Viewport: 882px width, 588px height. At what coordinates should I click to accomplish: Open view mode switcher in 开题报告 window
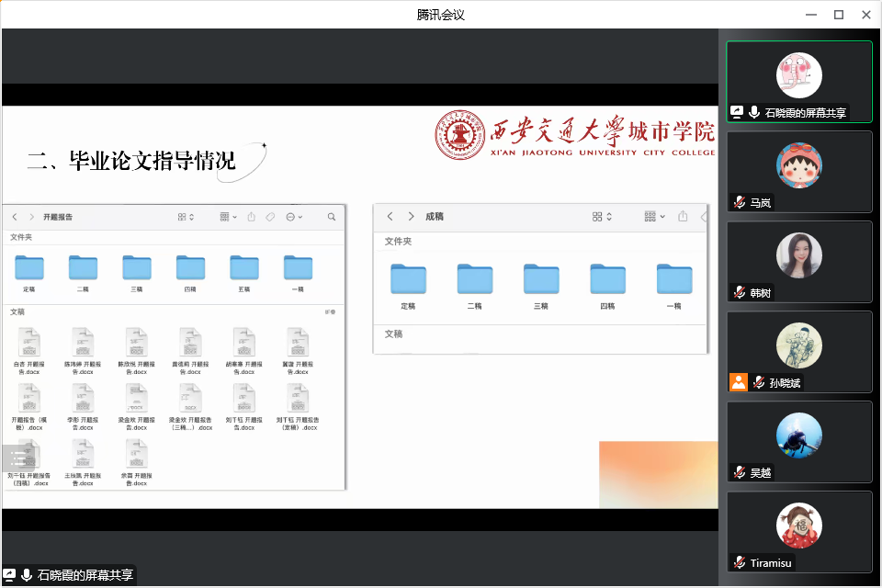coord(186,217)
